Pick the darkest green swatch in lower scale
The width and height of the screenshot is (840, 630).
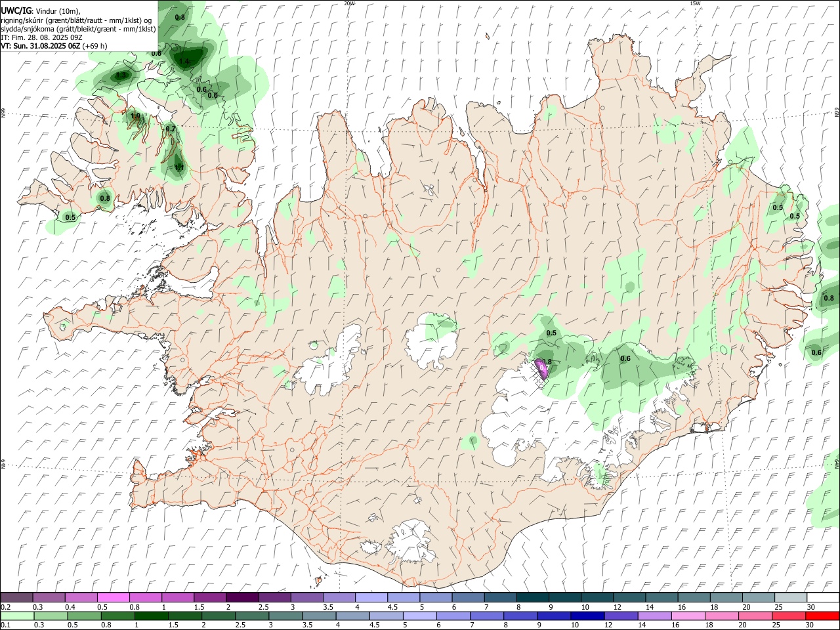(151, 616)
